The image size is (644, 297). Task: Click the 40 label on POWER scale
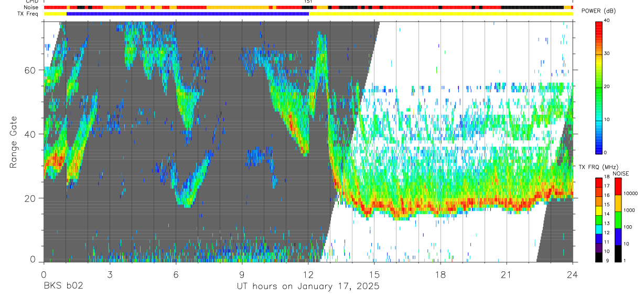pos(607,21)
